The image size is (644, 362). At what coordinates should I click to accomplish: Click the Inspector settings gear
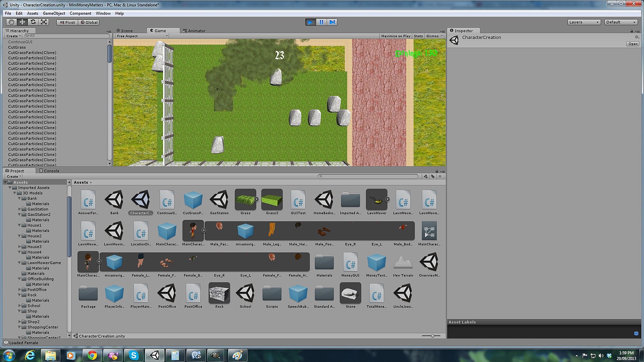637,37
